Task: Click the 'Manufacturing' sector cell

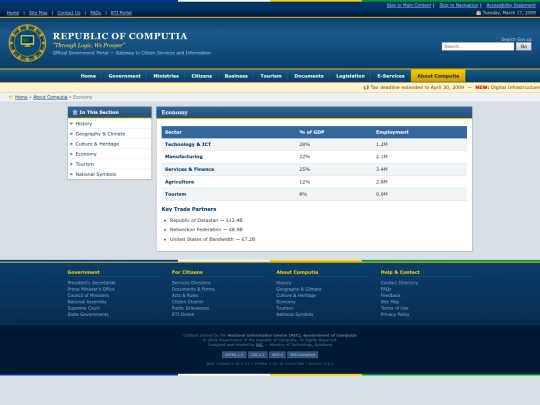Action: 184,157
